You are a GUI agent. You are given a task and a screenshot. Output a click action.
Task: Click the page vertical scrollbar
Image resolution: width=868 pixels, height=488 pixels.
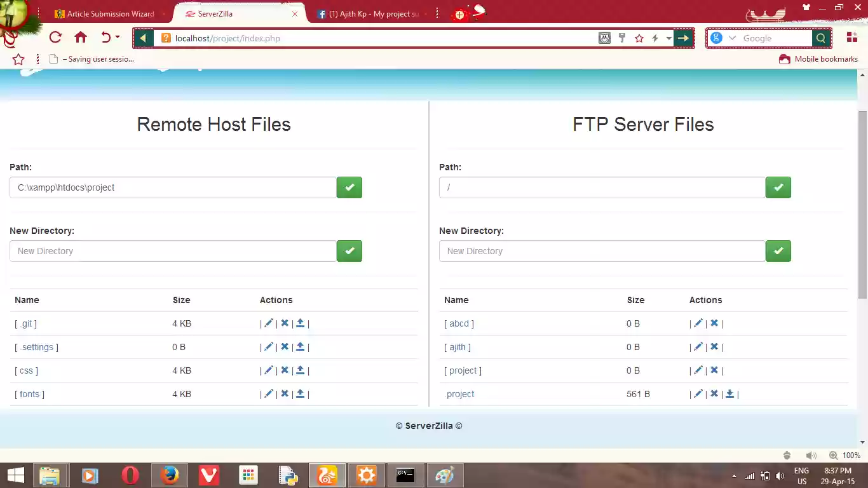coord(862,203)
